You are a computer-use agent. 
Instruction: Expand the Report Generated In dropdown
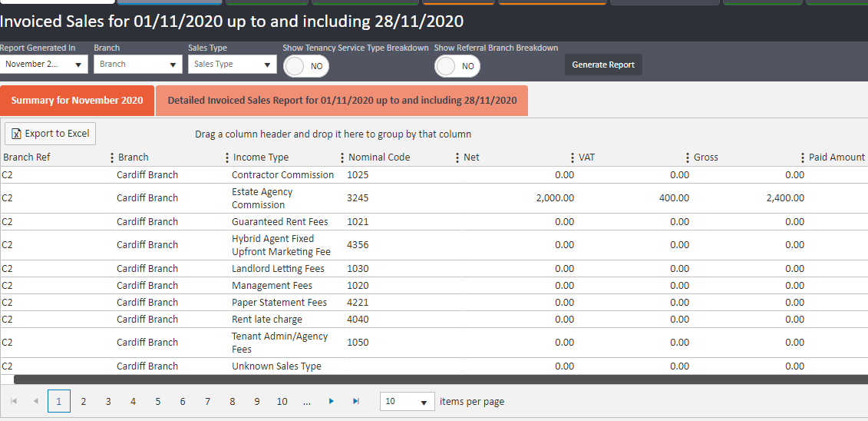(45, 65)
